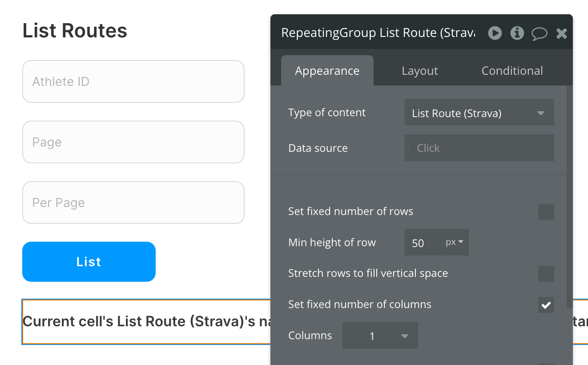Switch to the Layout tab
This screenshot has height=365, width=588.
click(x=419, y=71)
